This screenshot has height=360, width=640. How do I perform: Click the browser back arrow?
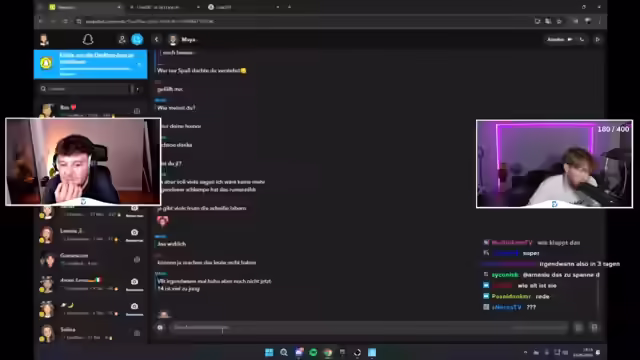[x=40, y=21]
